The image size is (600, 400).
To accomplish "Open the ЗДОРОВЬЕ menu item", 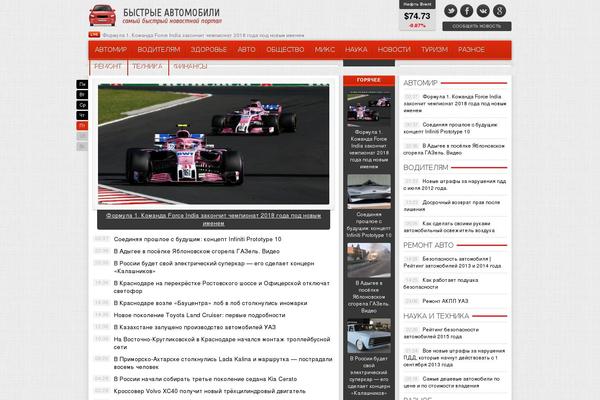I will [x=209, y=50].
